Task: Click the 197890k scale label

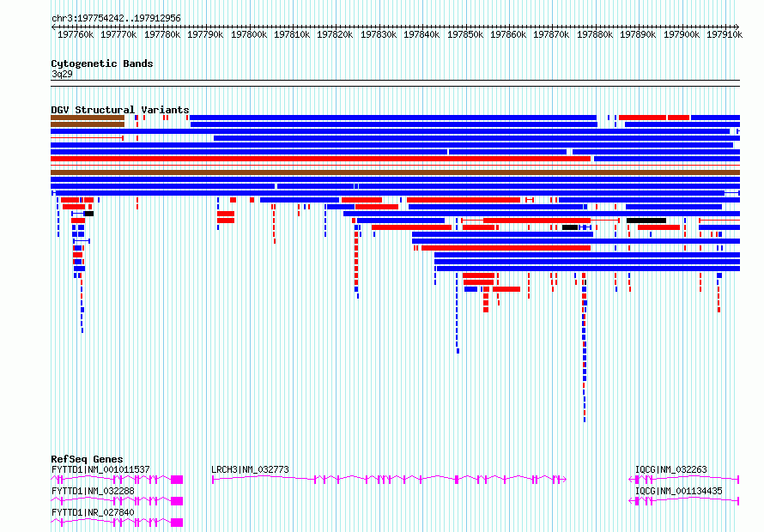Action: [x=638, y=34]
